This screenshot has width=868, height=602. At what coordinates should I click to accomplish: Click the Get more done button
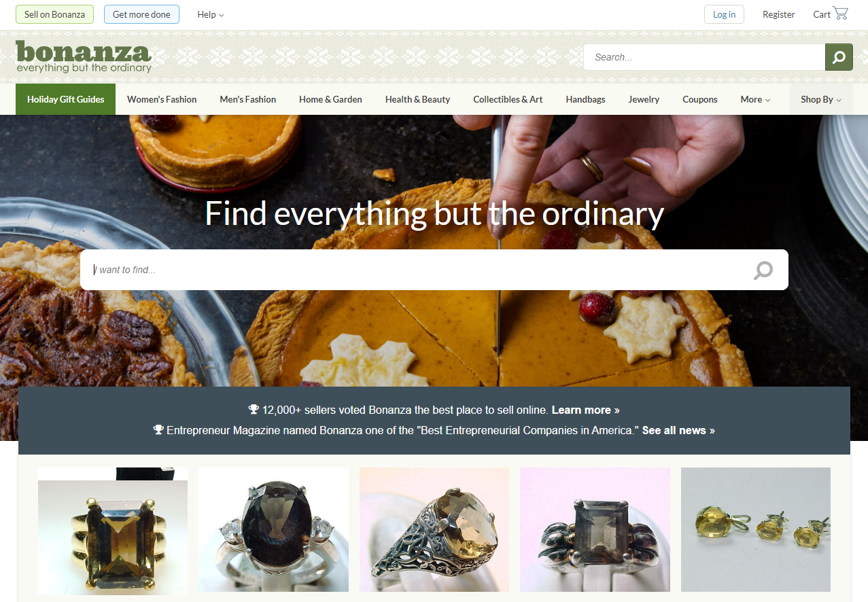tap(141, 14)
